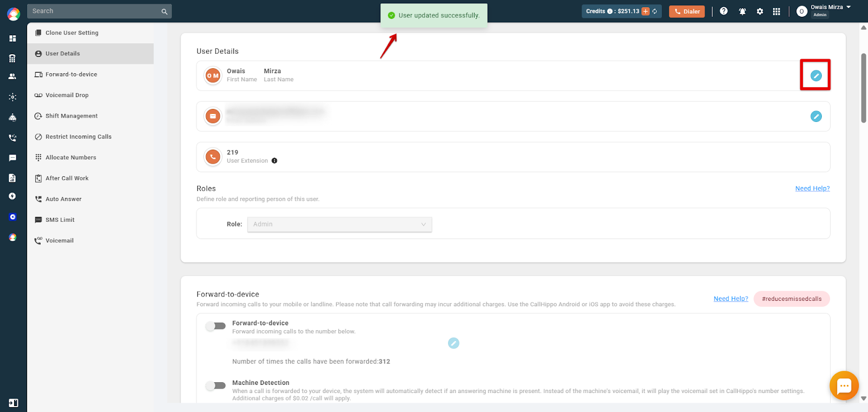Open SMS Limit settings
Viewport: 868px width, 412px height.
click(x=91, y=220)
